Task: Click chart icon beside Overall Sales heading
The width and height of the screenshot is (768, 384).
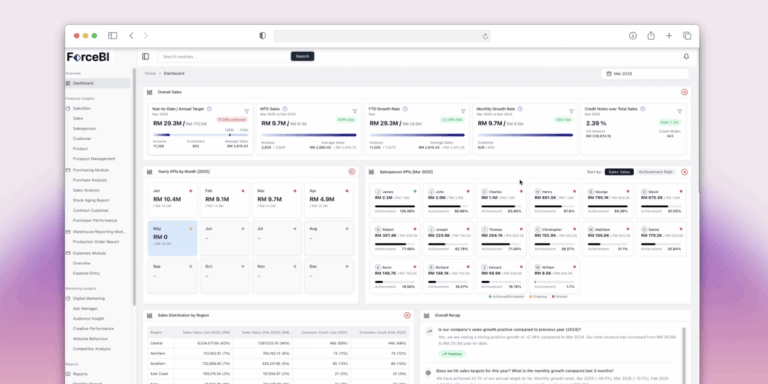Action: tap(149, 92)
